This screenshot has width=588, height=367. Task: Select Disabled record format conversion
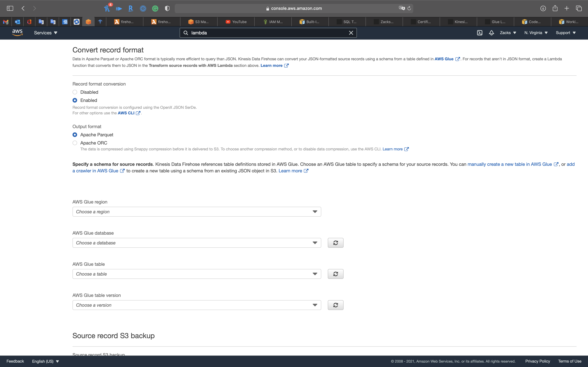tap(75, 92)
